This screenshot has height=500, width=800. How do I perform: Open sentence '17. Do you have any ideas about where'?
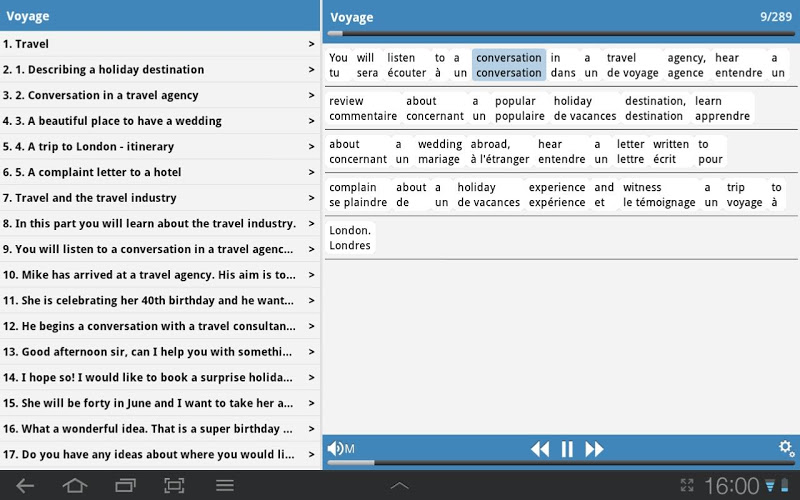[160, 455]
